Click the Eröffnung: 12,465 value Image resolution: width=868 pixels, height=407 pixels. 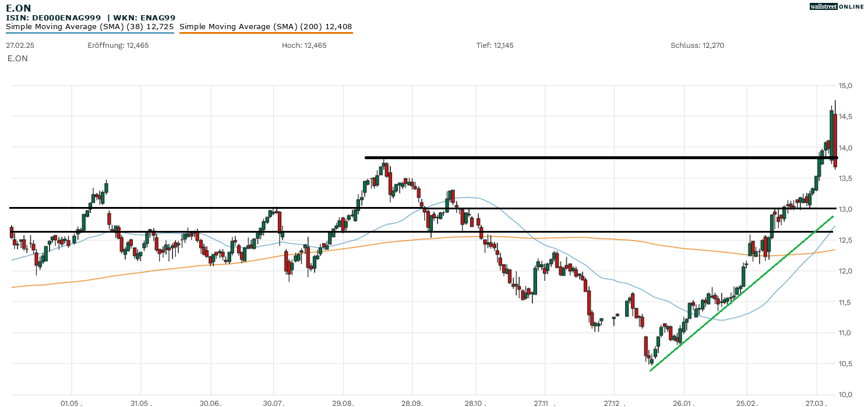(118, 45)
